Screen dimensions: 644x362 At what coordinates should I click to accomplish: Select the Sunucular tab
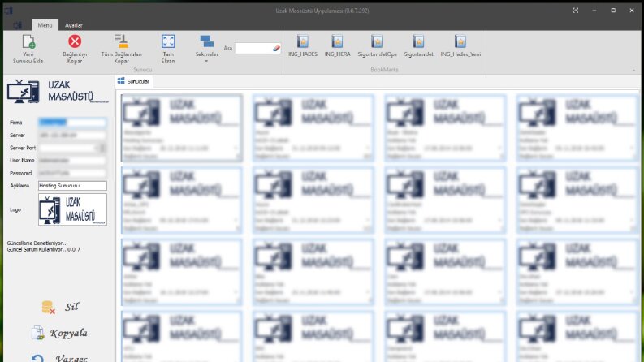[x=134, y=81]
